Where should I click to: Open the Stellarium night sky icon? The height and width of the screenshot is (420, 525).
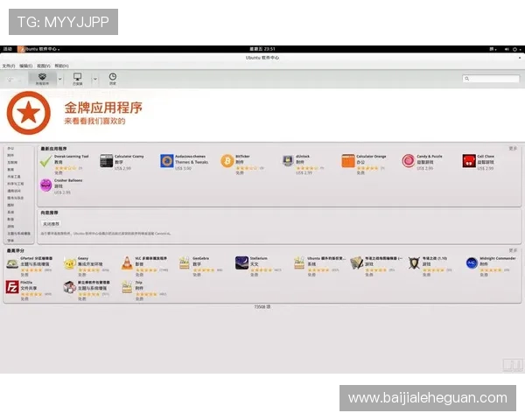click(x=241, y=262)
